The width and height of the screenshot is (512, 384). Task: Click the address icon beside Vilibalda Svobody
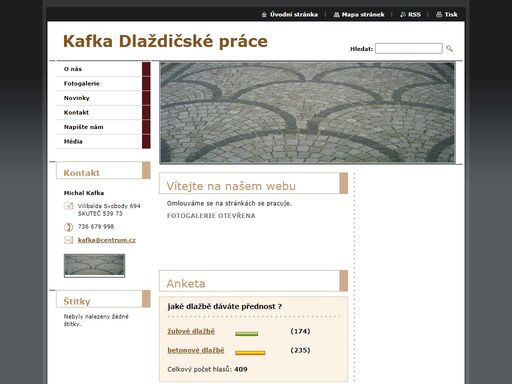pos(68,206)
